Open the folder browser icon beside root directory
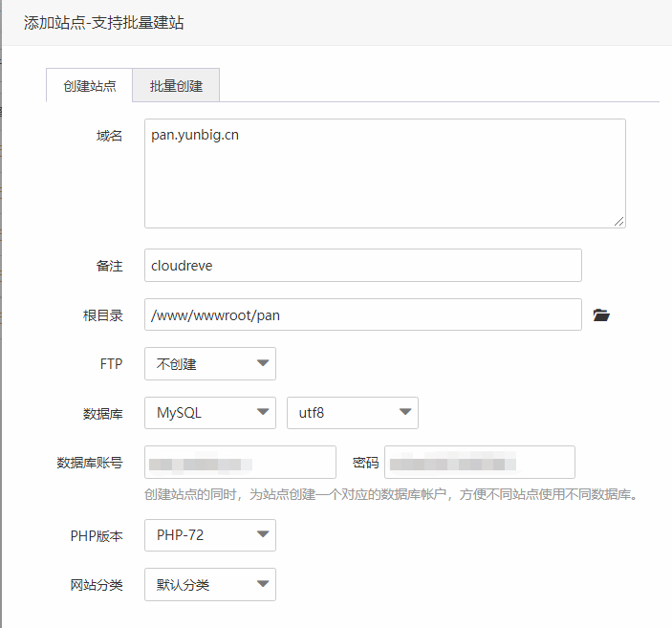This screenshot has height=628, width=672. 601,315
